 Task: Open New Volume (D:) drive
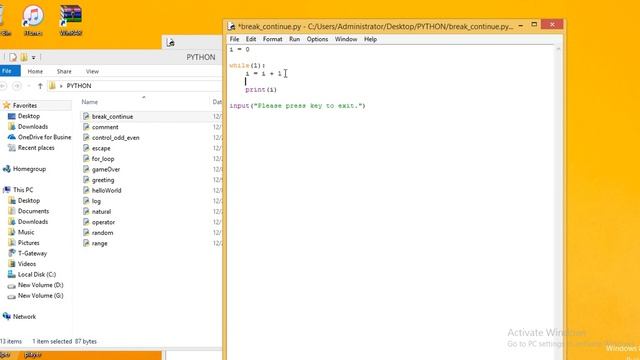coord(40,285)
